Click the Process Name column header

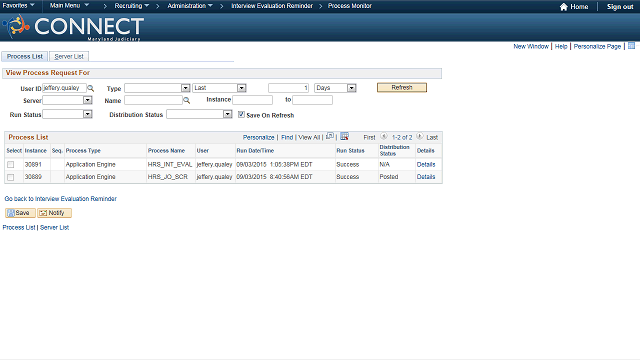tap(166, 151)
